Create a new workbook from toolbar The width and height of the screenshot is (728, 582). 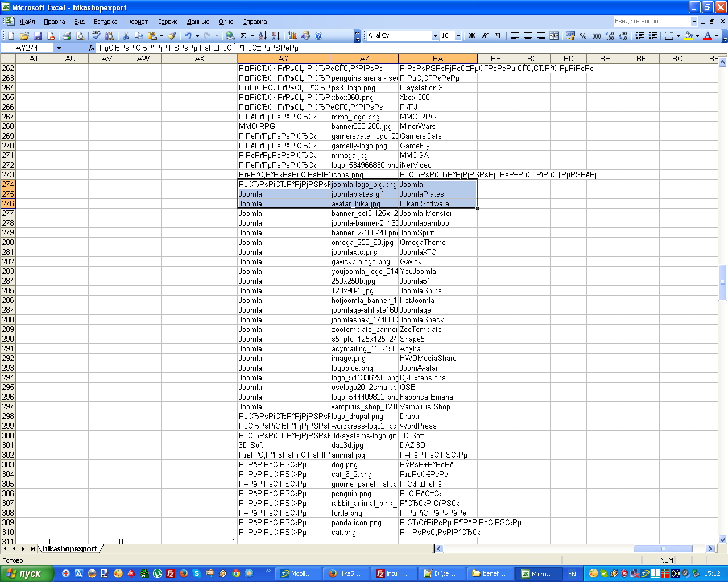(11, 36)
